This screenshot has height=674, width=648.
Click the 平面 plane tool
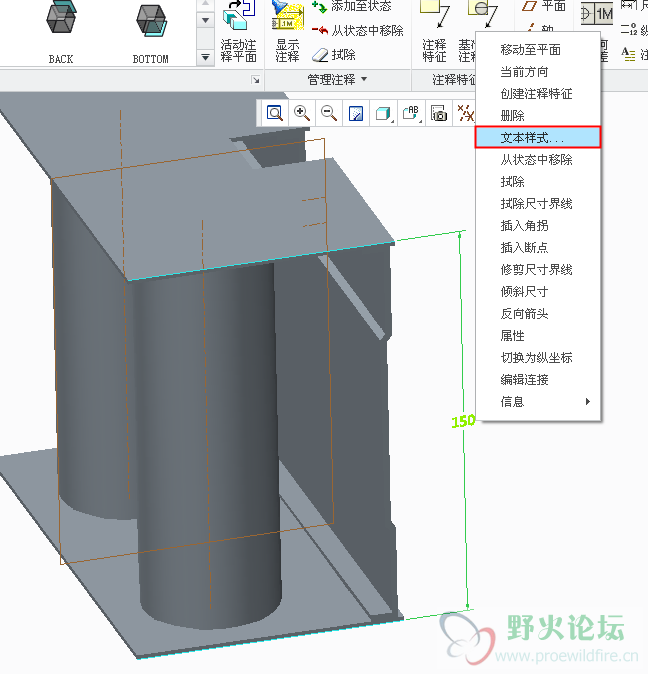pyautogui.click(x=544, y=6)
